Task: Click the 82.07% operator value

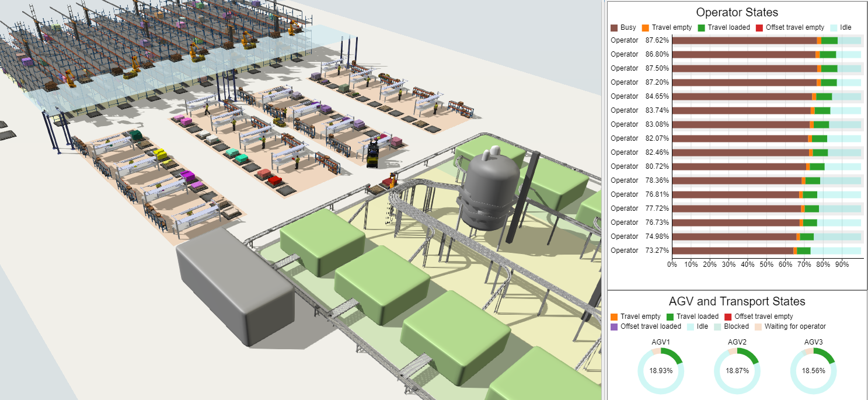Action: pyautogui.click(x=657, y=138)
